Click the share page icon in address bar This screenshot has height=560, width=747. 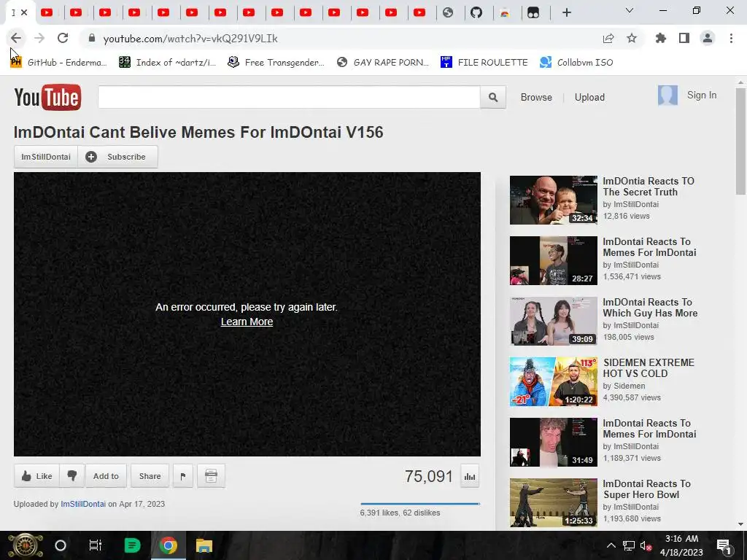pyautogui.click(x=608, y=39)
